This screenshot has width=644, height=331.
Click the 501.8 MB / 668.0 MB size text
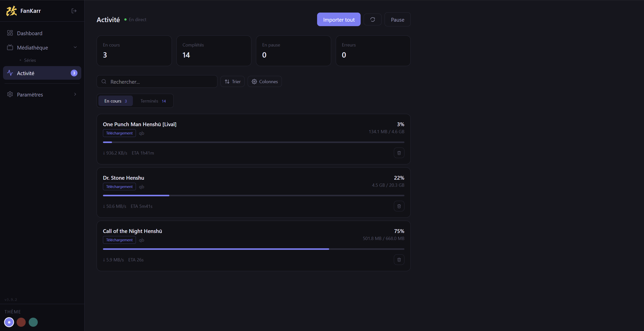coord(384,238)
